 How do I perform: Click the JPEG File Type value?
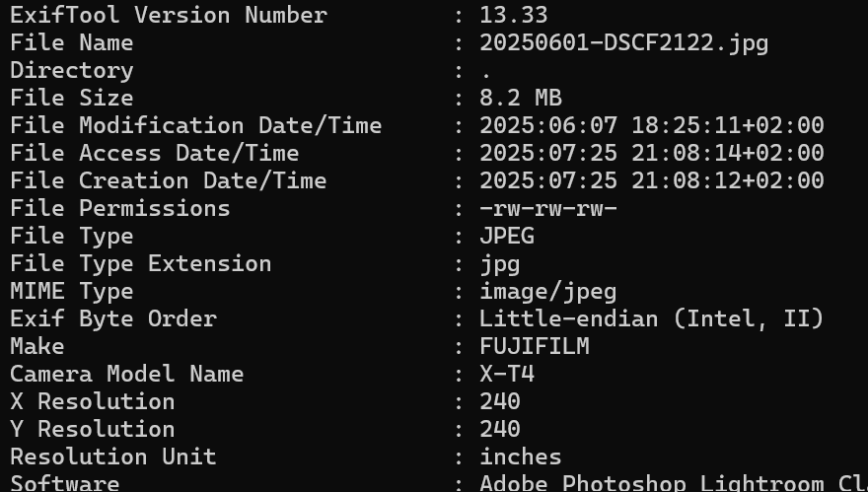tap(506, 237)
